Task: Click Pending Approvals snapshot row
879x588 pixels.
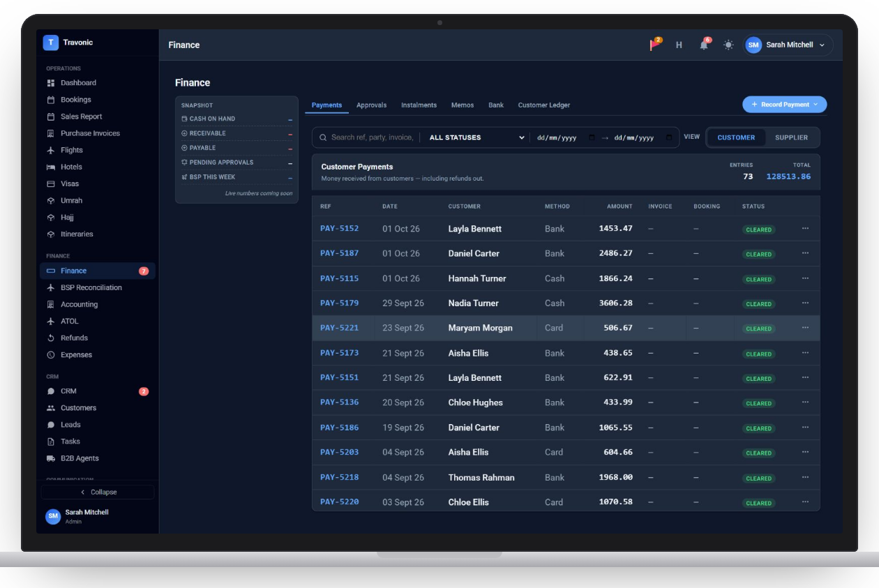Action: coord(237,163)
